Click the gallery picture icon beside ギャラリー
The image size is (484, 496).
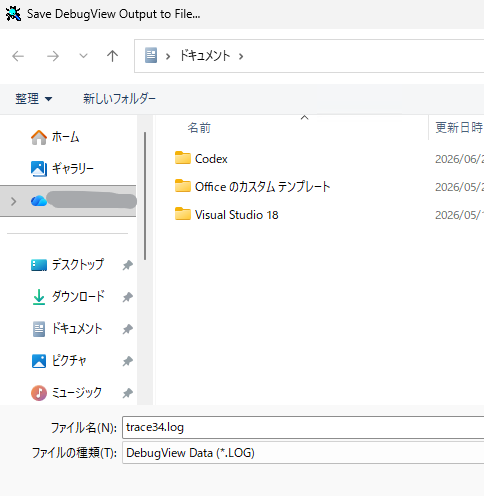pos(39,169)
